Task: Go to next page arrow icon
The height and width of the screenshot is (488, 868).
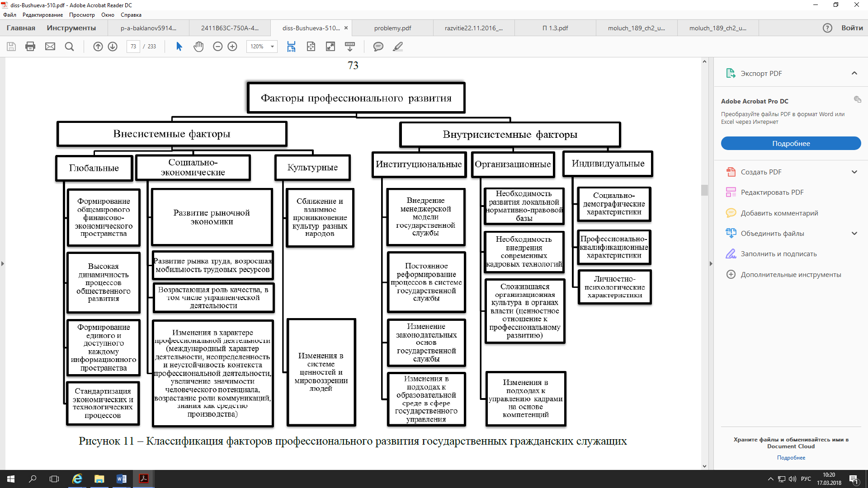Action: tap(113, 47)
